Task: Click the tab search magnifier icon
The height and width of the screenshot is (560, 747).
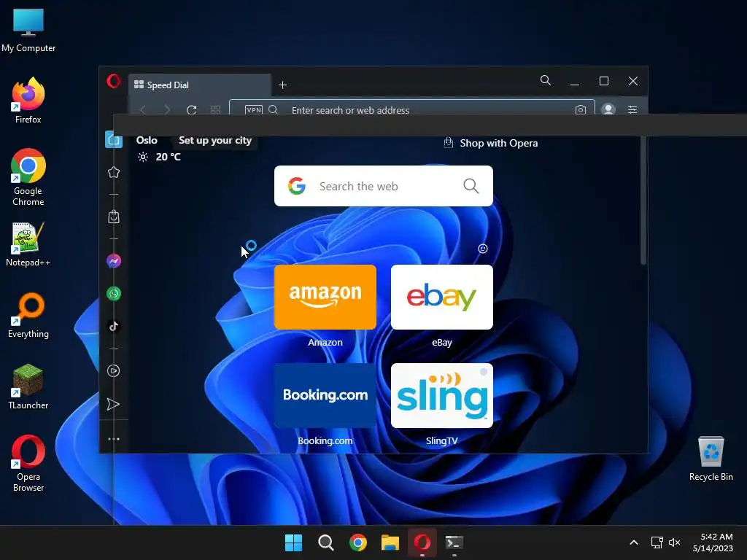Action: [x=546, y=80]
